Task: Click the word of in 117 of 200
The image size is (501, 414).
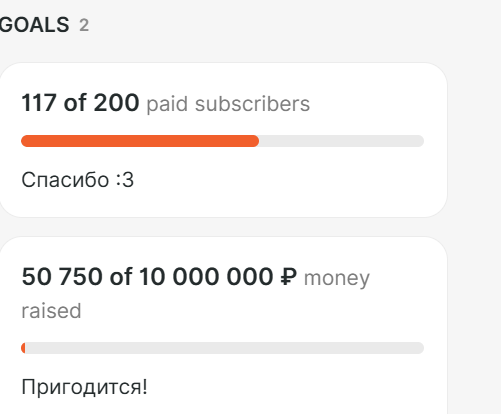Action: [75, 103]
